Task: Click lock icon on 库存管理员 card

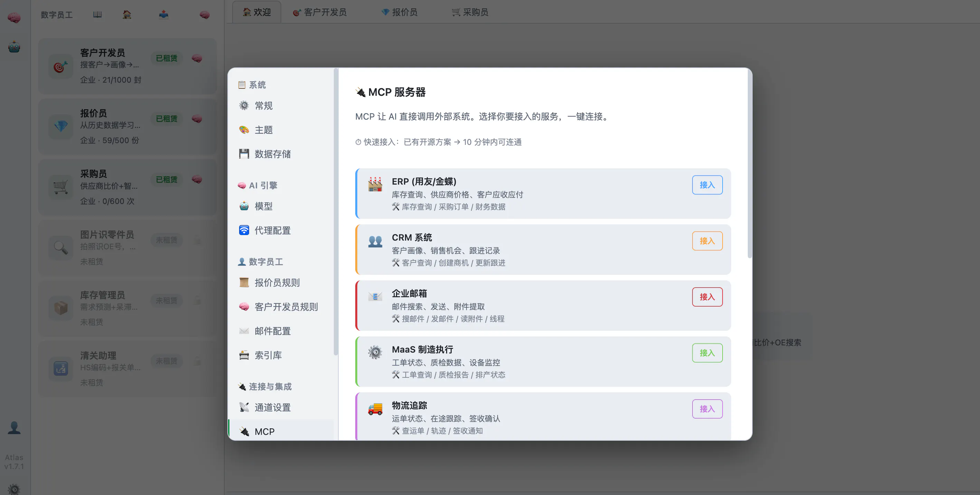Action: pyautogui.click(x=197, y=301)
